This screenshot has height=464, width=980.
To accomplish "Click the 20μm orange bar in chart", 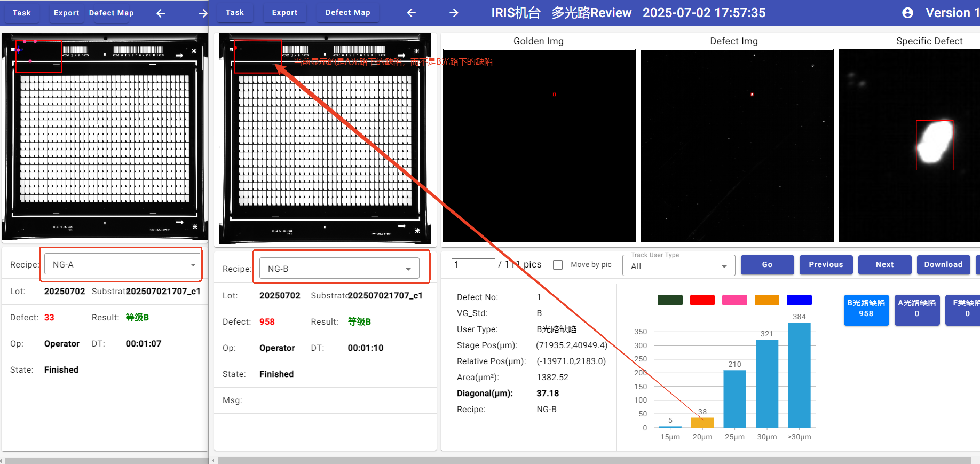I will (x=702, y=422).
